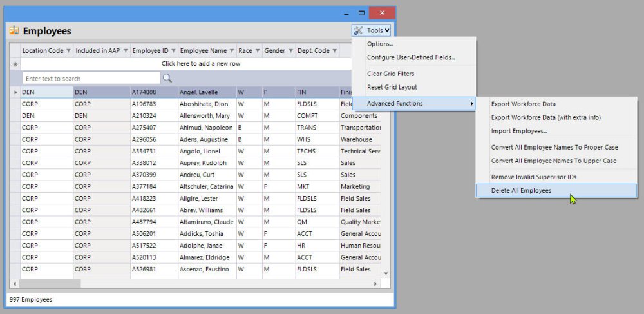
Task: Choose Import Employees...
Action: tap(519, 131)
